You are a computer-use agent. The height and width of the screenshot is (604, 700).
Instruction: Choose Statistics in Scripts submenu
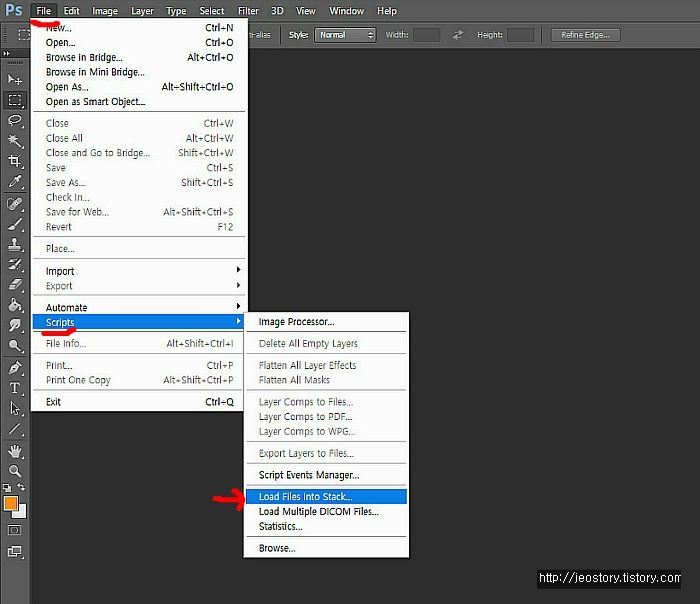click(326, 526)
